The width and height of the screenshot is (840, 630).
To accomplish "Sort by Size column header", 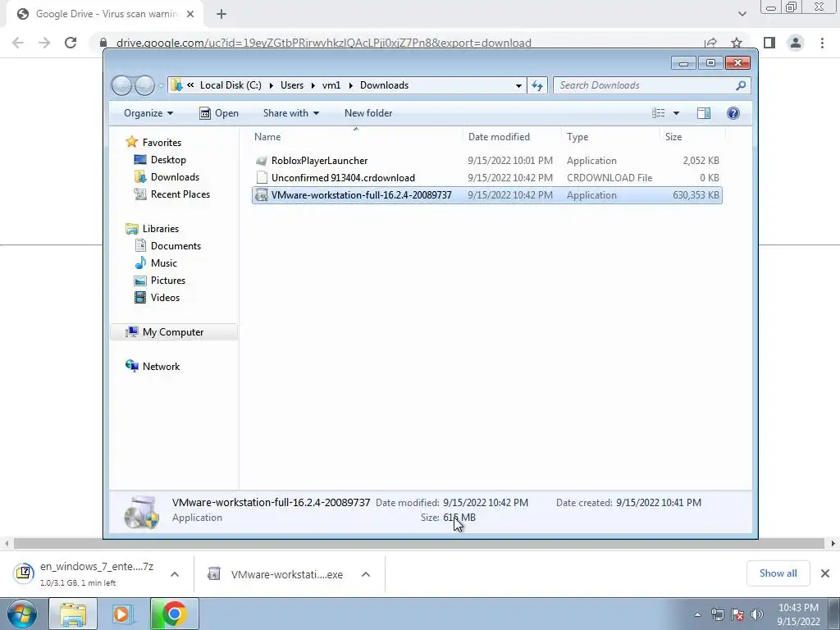I will 692,137.
